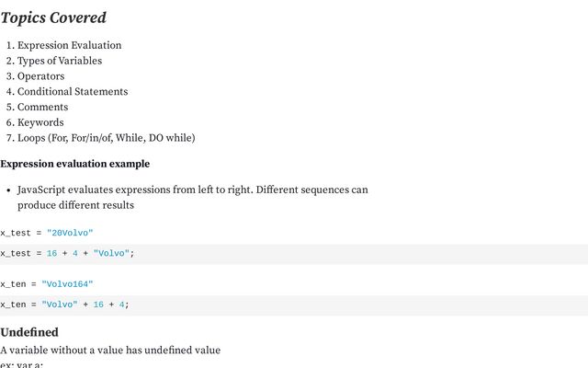Click the 16 + 4 + "Volvo" code block

point(294,254)
